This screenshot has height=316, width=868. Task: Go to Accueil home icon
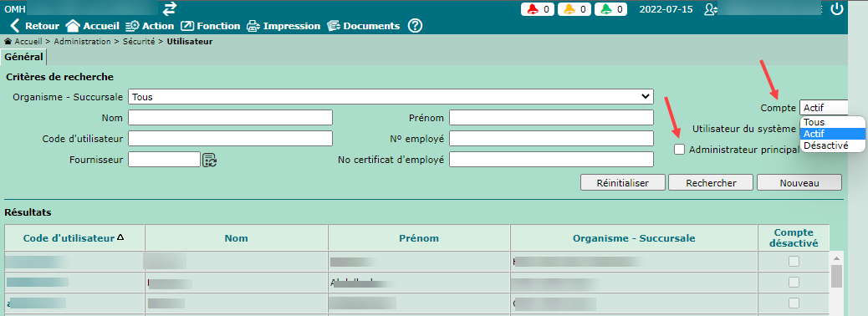[x=73, y=25]
